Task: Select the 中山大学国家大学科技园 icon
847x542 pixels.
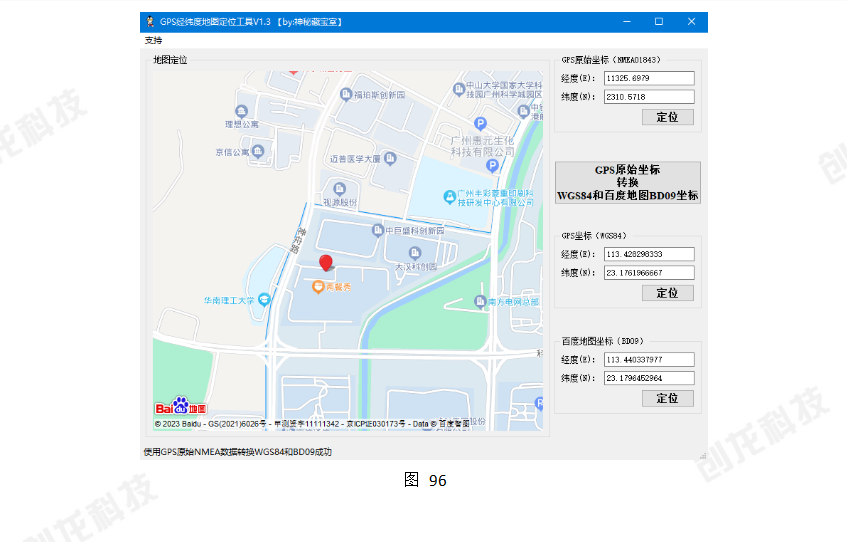Action: point(459,89)
